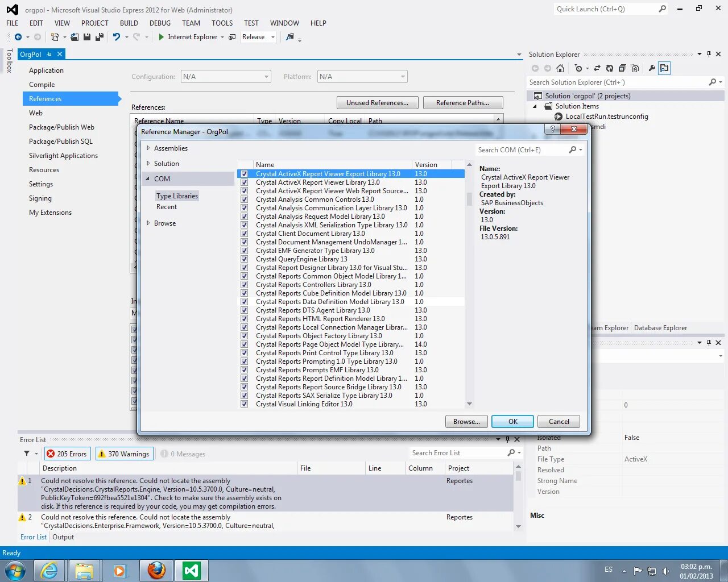Screen dimensions: 728x582
Task: Start debugging with the green play icon
Action: tap(162, 37)
